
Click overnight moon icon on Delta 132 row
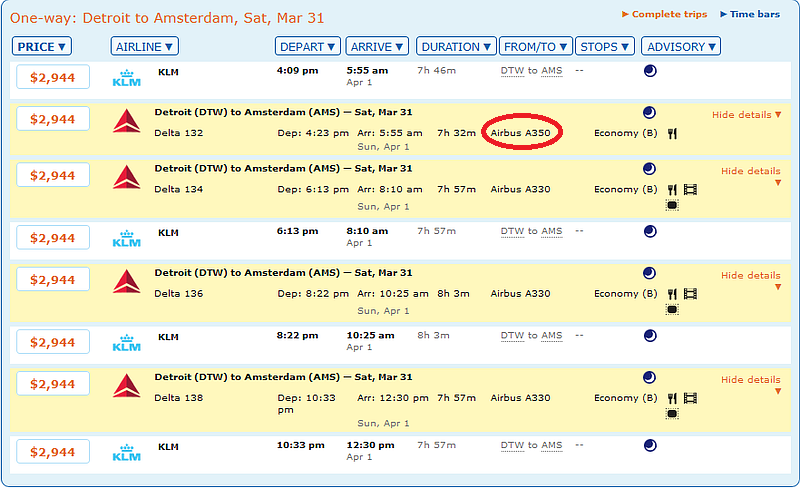pyautogui.click(x=649, y=112)
